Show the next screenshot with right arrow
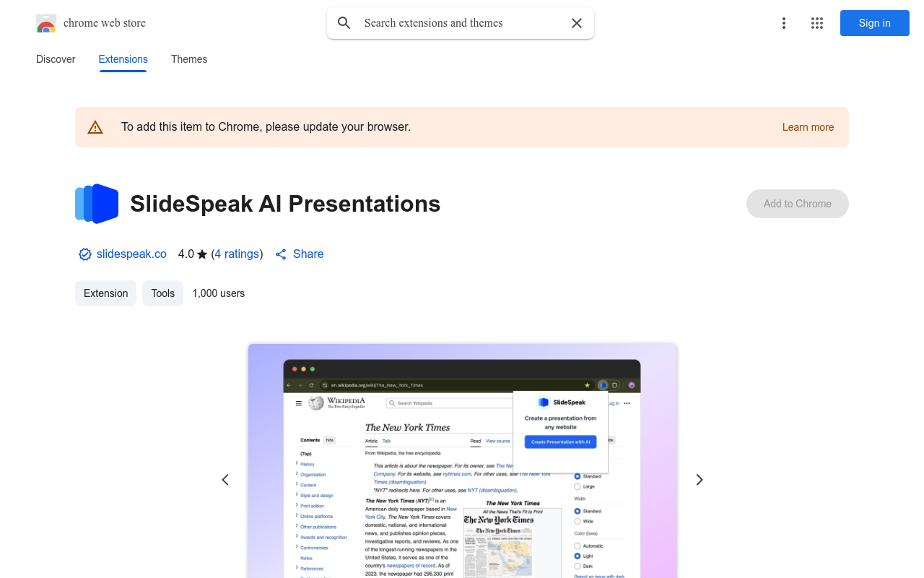 click(x=699, y=480)
